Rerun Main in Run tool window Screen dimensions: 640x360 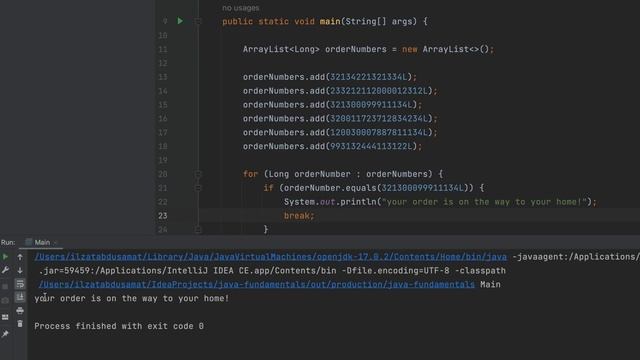[x=5, y=257]
